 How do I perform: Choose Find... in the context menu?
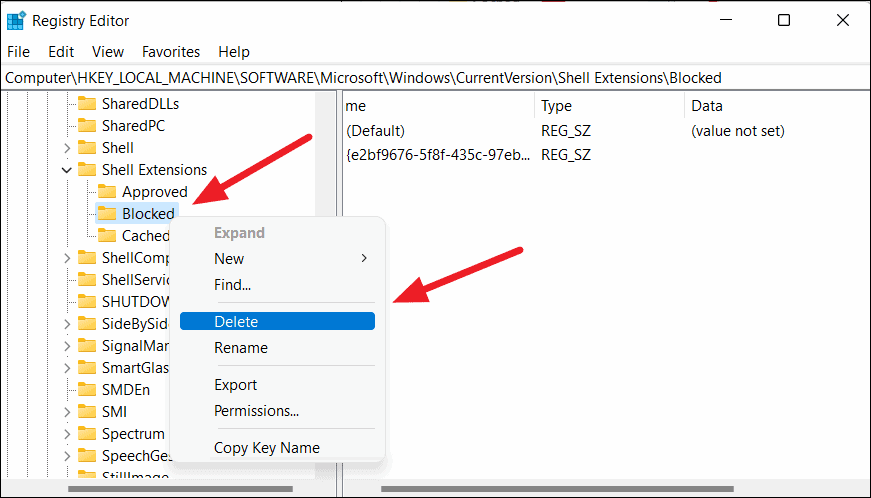click(x=277, y=285)
